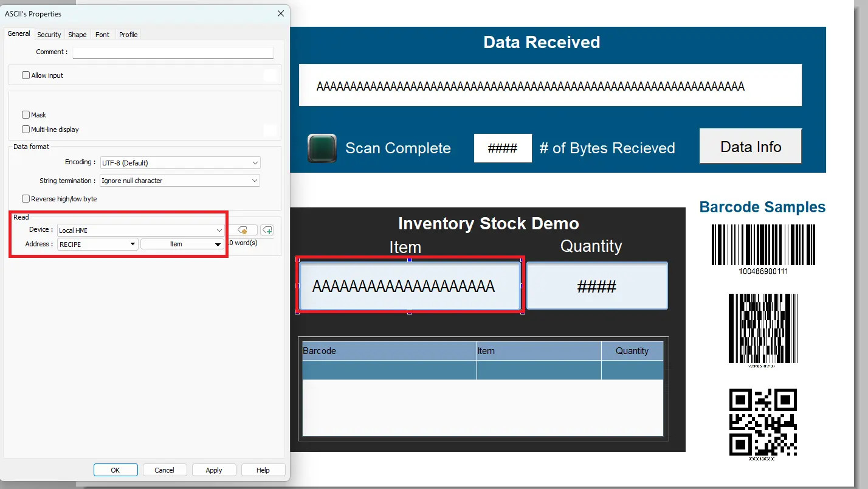
Task: Close the ASCII's Properties dialog
Action: (x=280, y=13)
